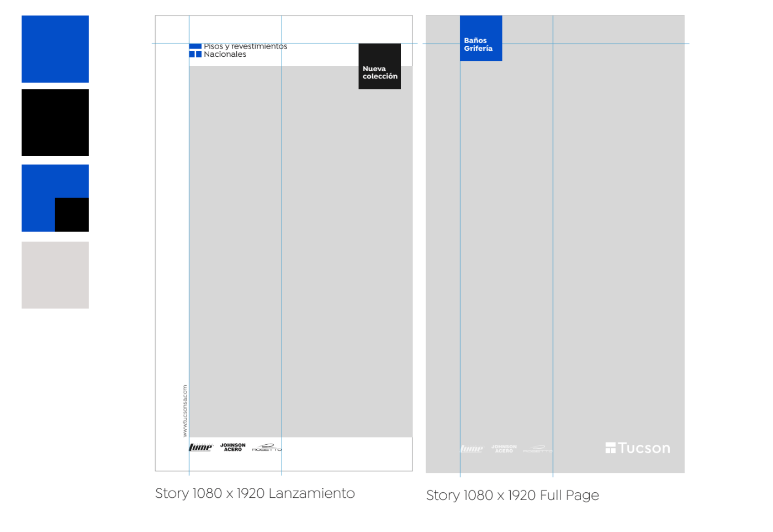Click the Tucson logo on the full page story
This screenshot has height=532, width=773.
point(638,448)
